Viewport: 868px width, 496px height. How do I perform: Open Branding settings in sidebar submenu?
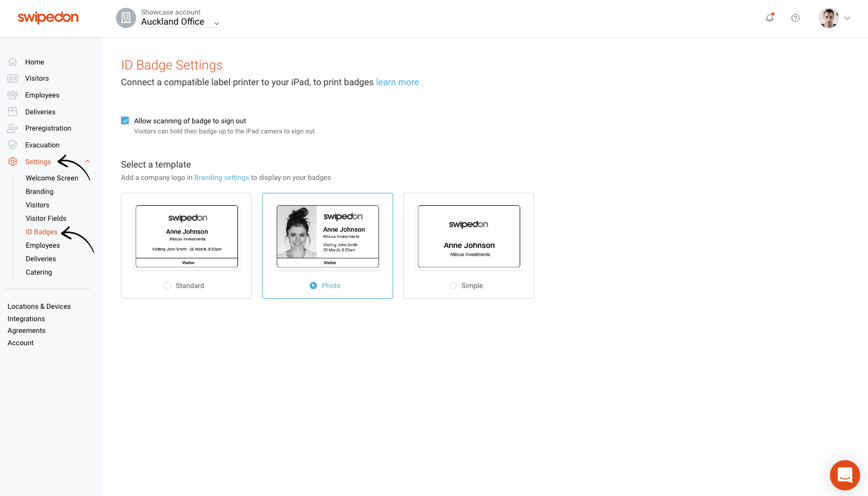coord(40,192)
